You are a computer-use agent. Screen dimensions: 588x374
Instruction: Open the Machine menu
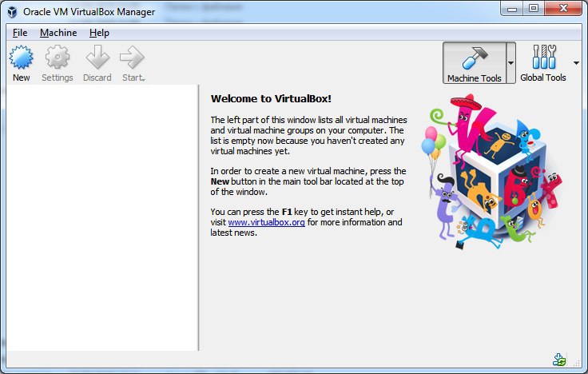pyautogui.click(x=58, y=33)
